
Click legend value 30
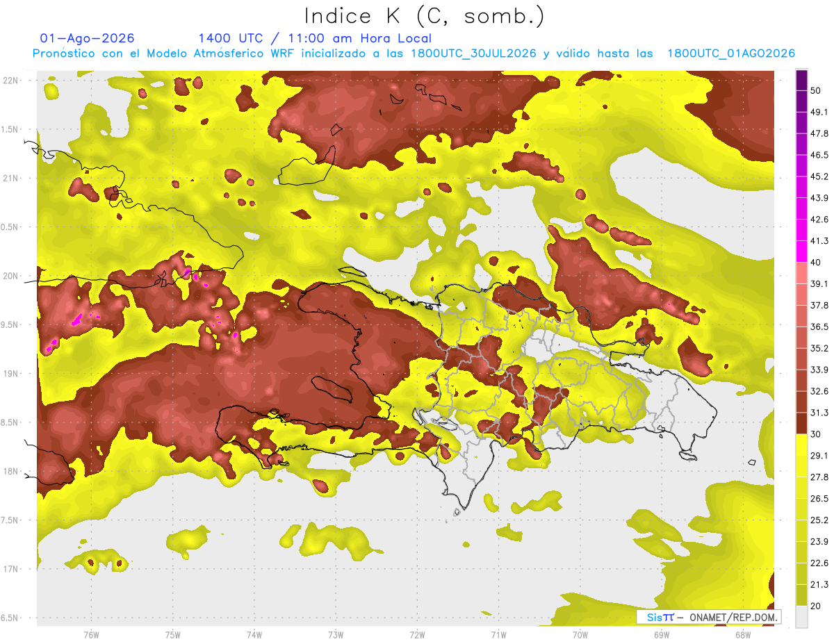(816, 434)
